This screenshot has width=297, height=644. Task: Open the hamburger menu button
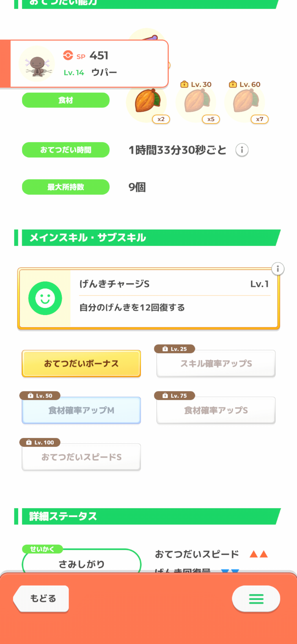coord(256,599)
